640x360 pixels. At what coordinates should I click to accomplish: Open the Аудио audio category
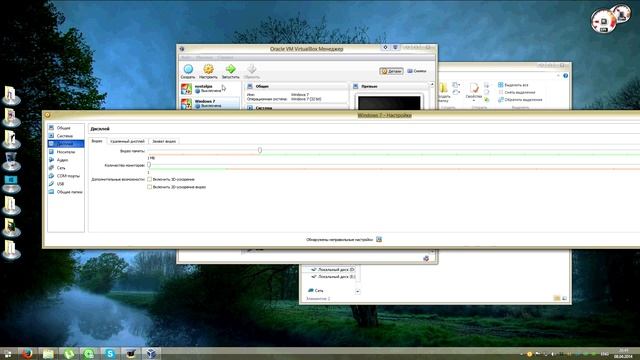point(66,160)
